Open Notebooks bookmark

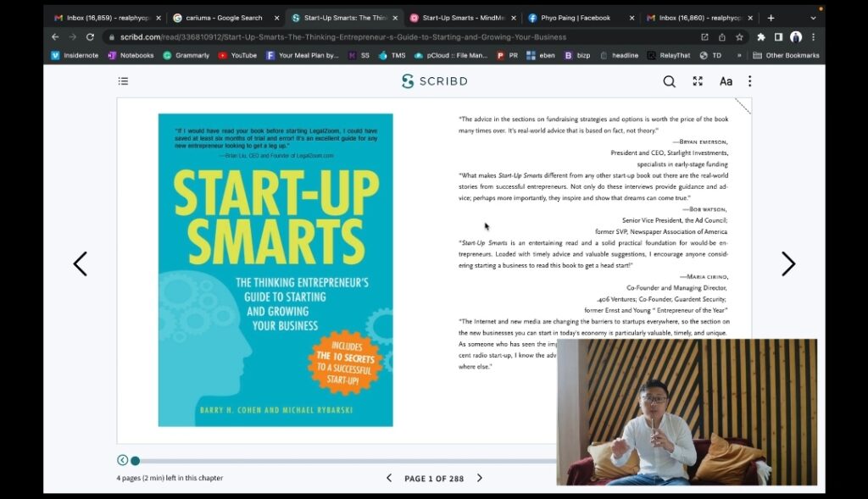tap(131, 55)
